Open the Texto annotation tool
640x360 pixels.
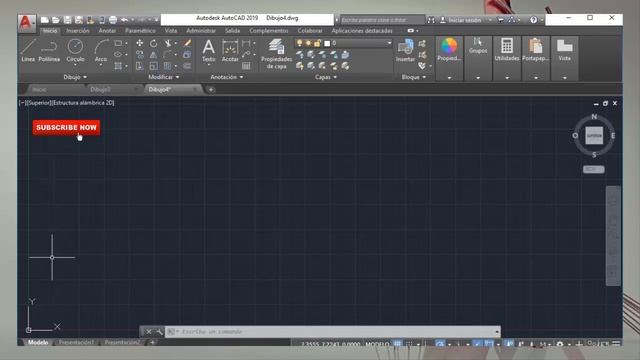click(209, 50)
